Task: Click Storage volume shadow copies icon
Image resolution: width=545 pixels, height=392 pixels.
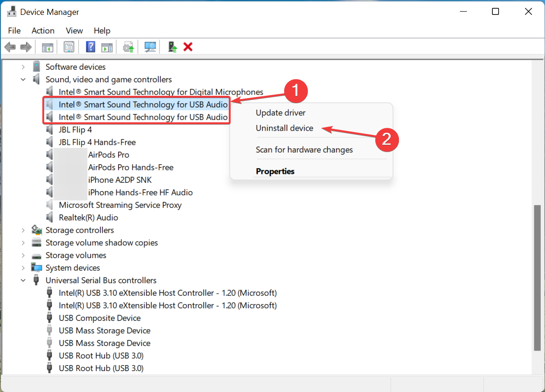Action: (x=36, y=243)
